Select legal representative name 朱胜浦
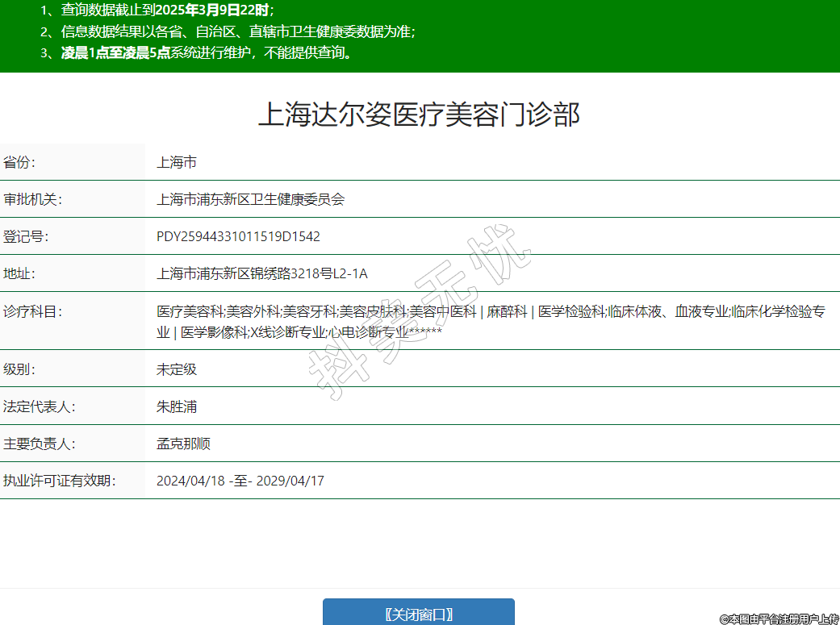Viewport: 840px width, 625px height. pos(177,406)
